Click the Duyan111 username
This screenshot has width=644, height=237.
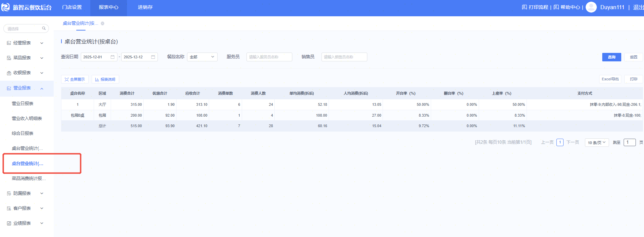[x=612, y=7]
